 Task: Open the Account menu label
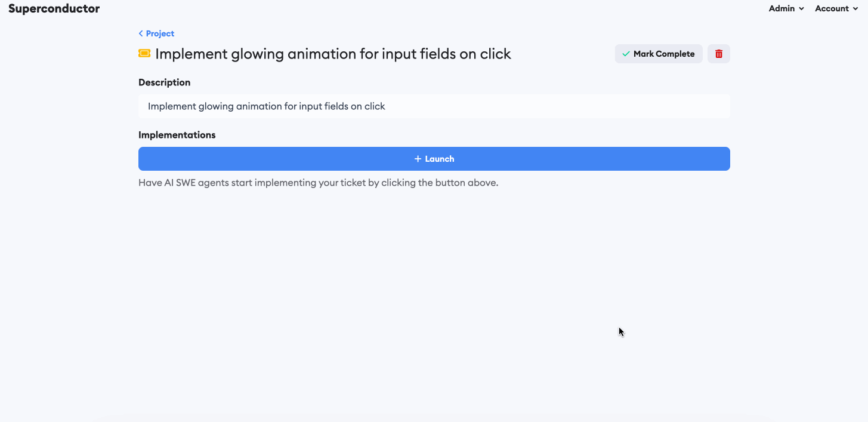coord(832,8)
